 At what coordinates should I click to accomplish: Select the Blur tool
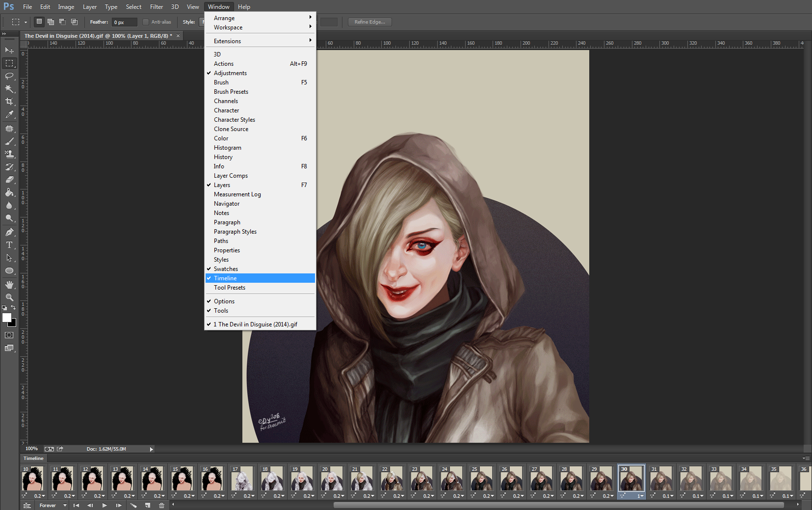coord(9,205)
